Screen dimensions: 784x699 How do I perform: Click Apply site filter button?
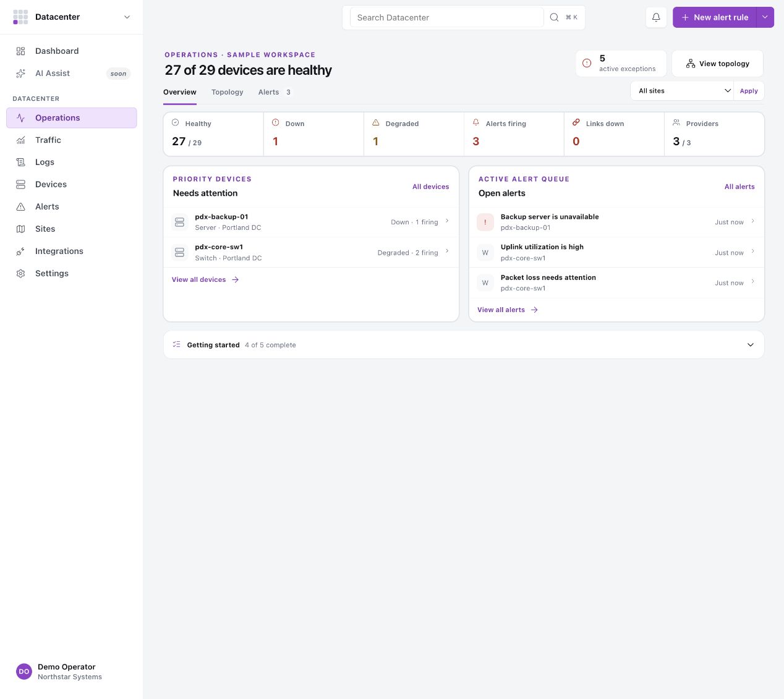tap(749, 91)
